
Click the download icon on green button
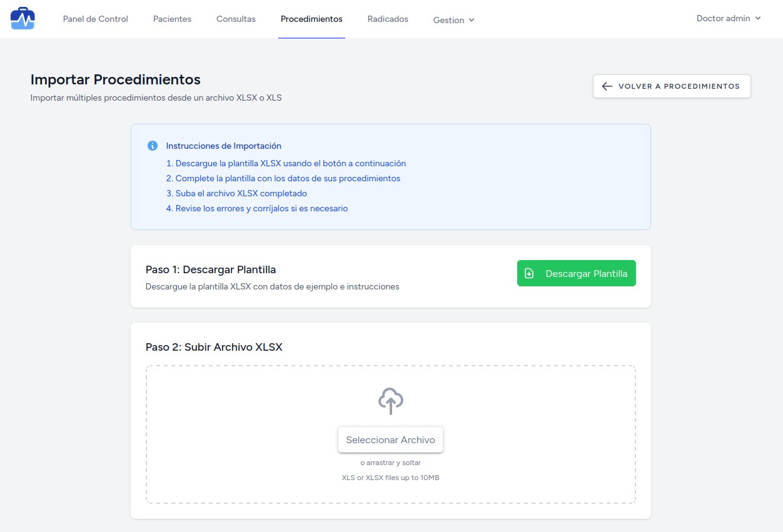(x=529, y=273)
